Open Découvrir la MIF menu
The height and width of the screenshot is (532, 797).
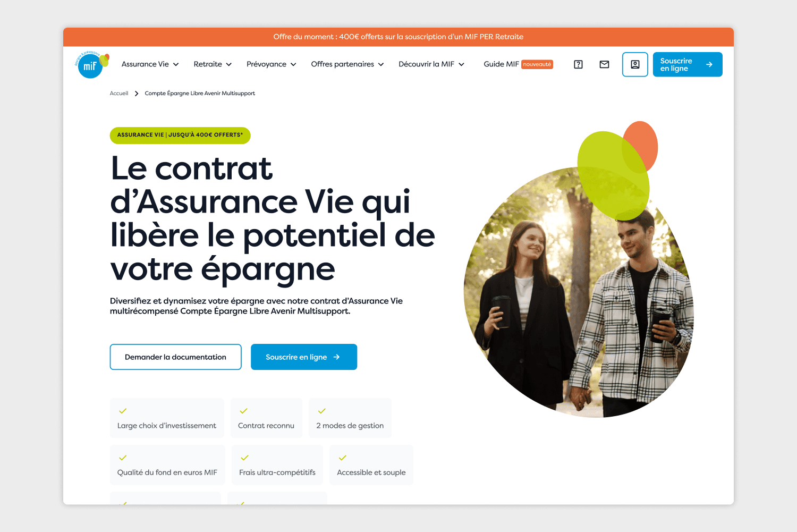[x=431, y=64]
